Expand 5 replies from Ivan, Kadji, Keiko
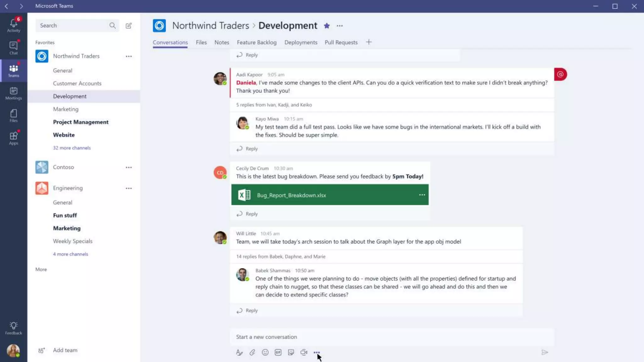 274,105
